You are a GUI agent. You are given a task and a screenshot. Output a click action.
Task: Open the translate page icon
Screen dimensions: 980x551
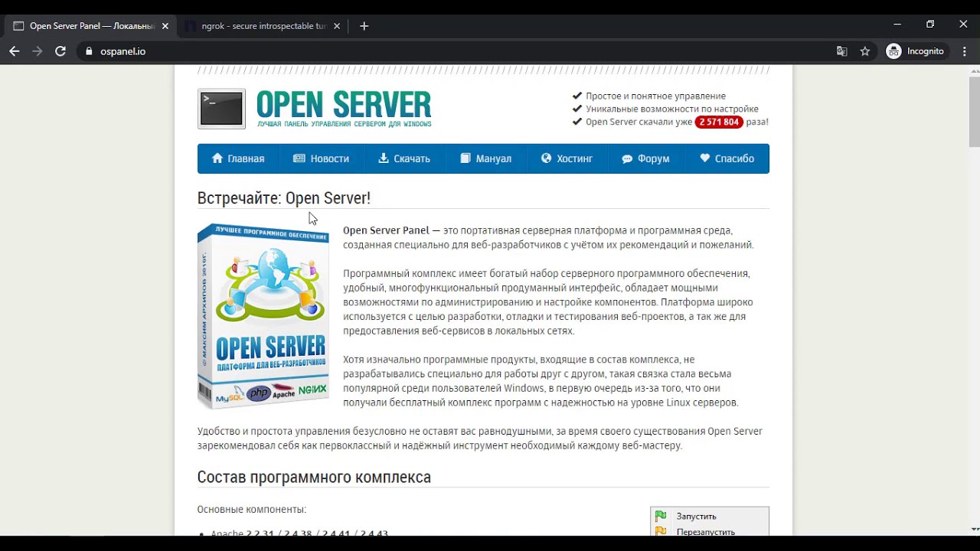842,51
